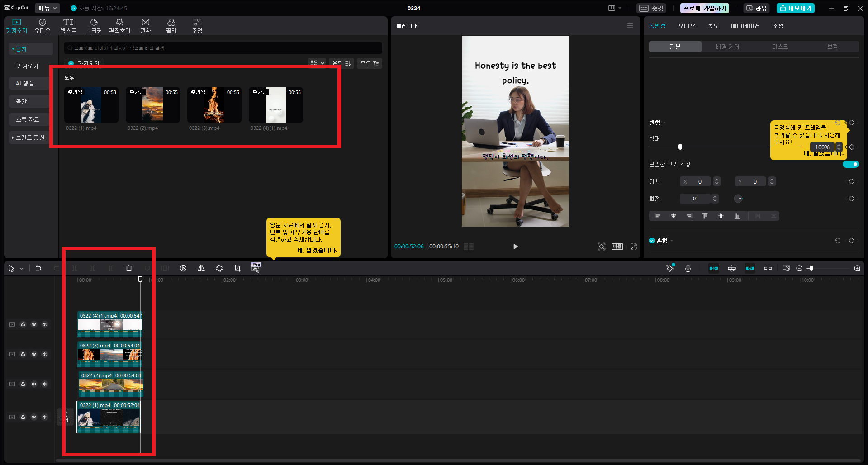Screen dimensions: 868x465
Task: Toggle clip linkage button
Action: (750, 268)
